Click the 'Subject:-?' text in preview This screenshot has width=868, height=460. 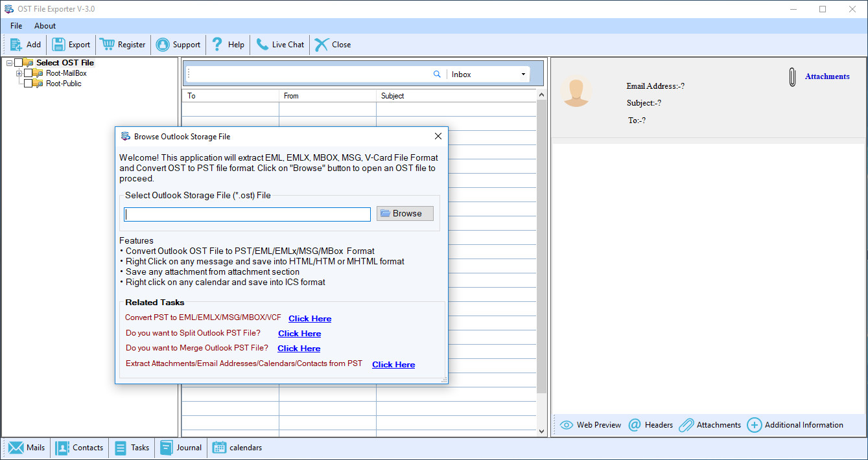pos(644,103)
